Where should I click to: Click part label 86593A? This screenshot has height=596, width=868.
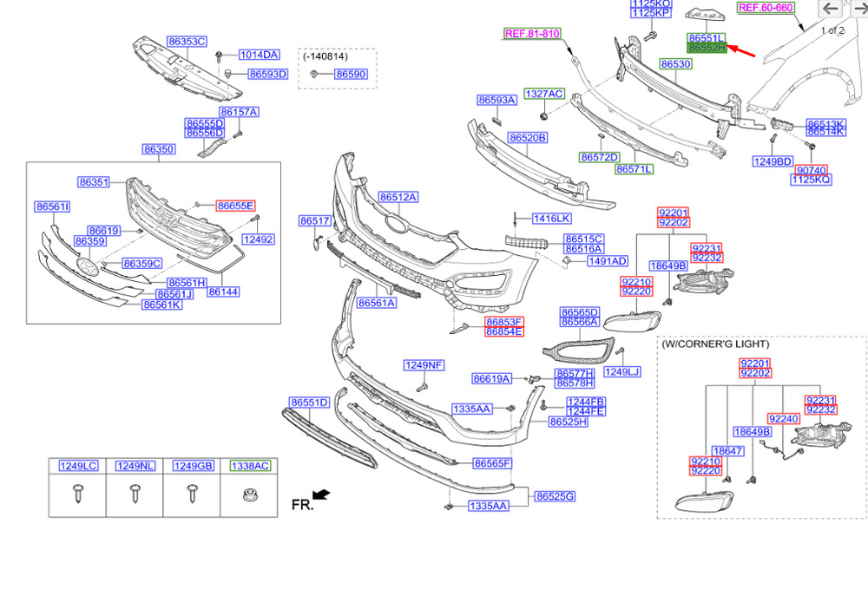(497, 100)
